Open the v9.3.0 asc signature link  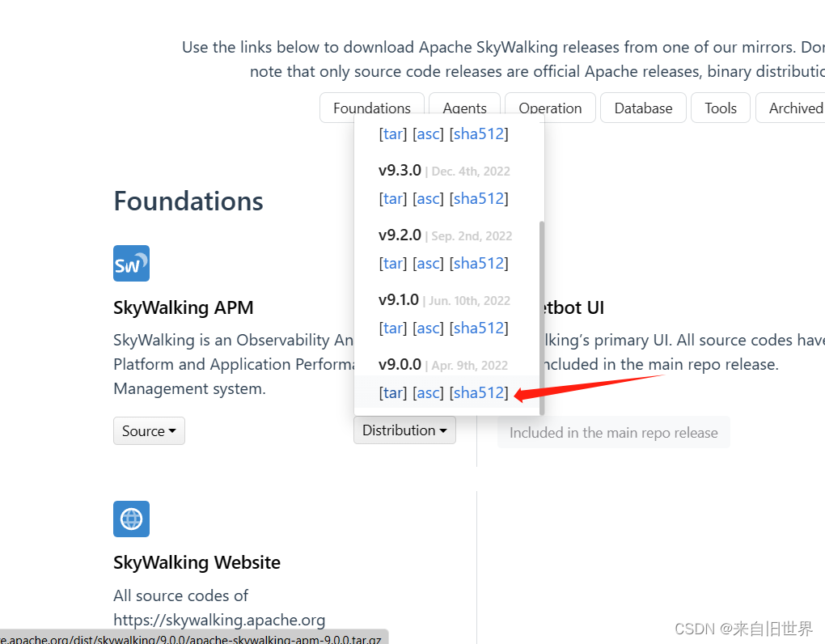(x=429, y=198)
